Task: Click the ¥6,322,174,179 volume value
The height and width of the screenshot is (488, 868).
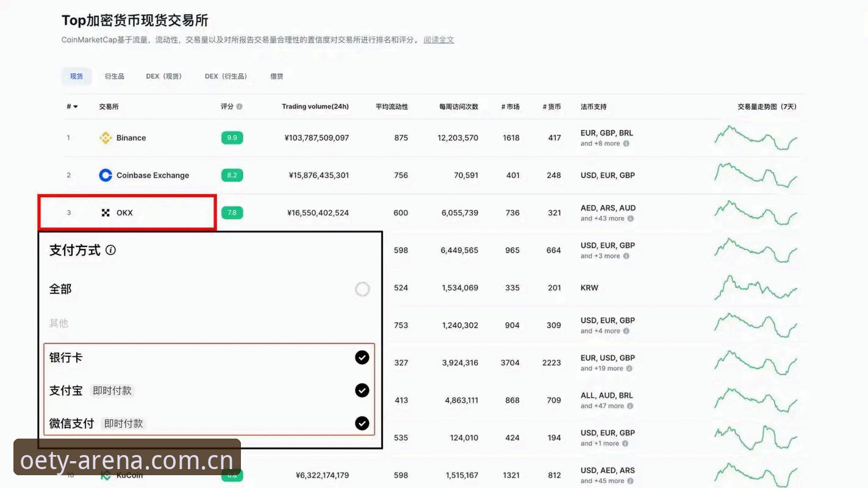Action: 322,475
